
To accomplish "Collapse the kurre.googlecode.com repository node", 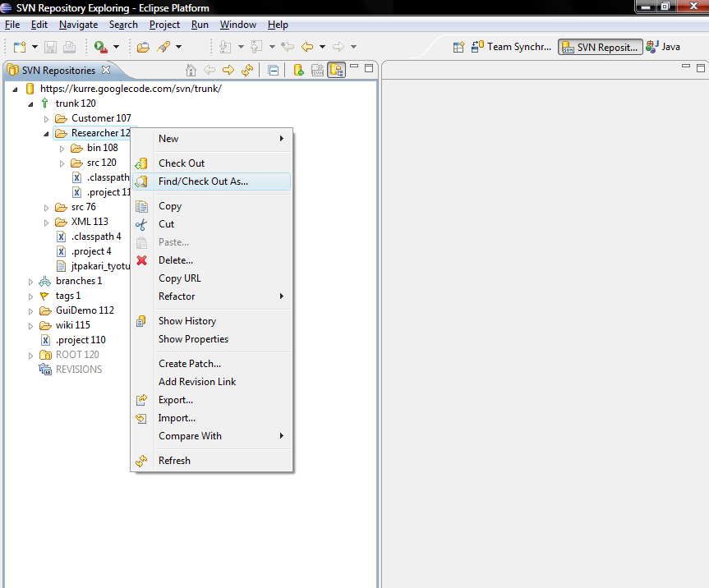I will [15, 90].
